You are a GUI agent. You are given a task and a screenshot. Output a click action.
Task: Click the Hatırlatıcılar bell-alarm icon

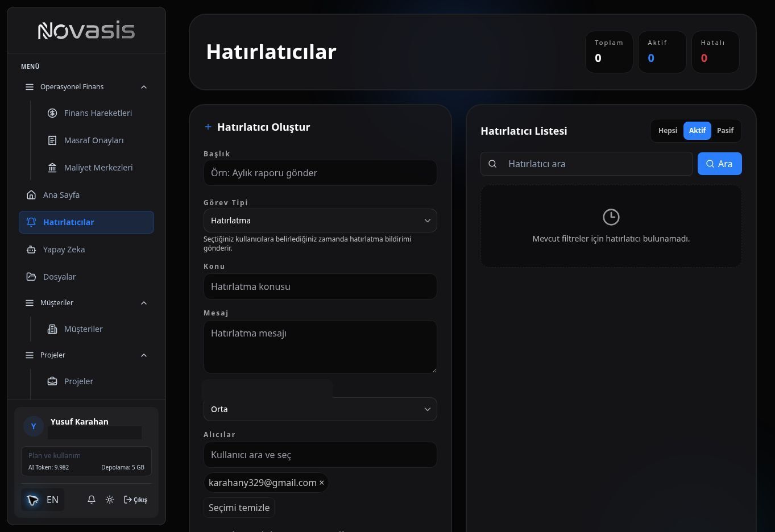(31, 222)
